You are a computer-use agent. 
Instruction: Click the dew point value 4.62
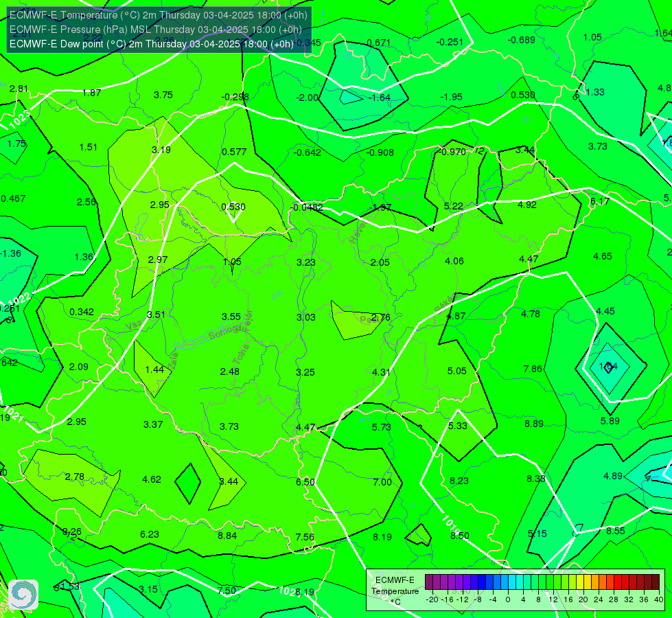point(151,479)
